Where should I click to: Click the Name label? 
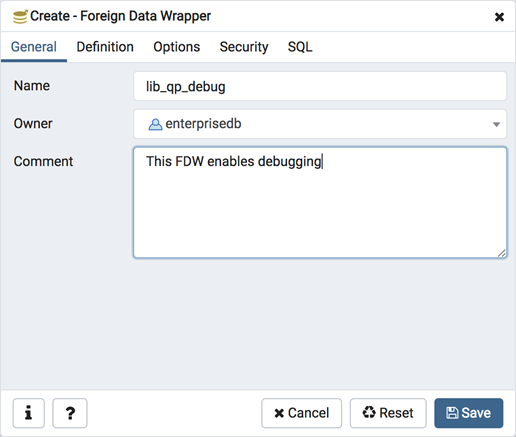(x=32, y=86)
